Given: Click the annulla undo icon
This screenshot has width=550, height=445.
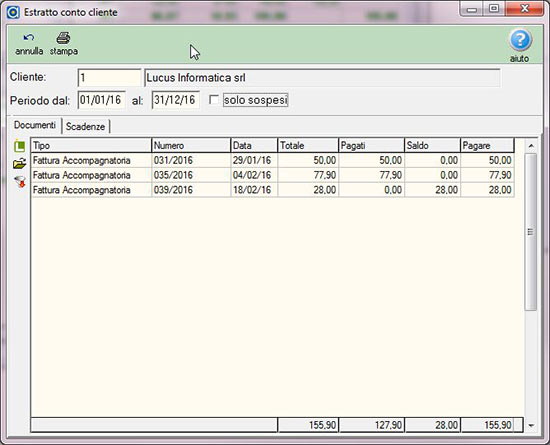Looking at the screenshot, I should tap(29, 38).
